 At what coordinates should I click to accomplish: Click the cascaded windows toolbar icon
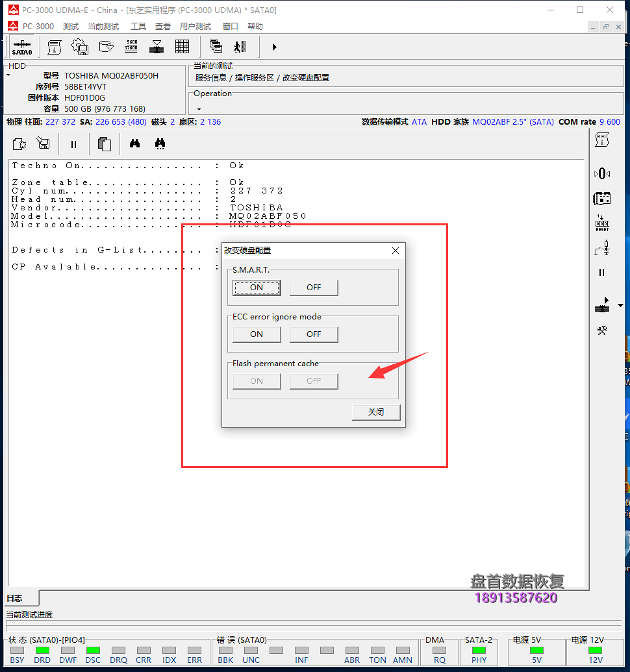coord(216,46)
